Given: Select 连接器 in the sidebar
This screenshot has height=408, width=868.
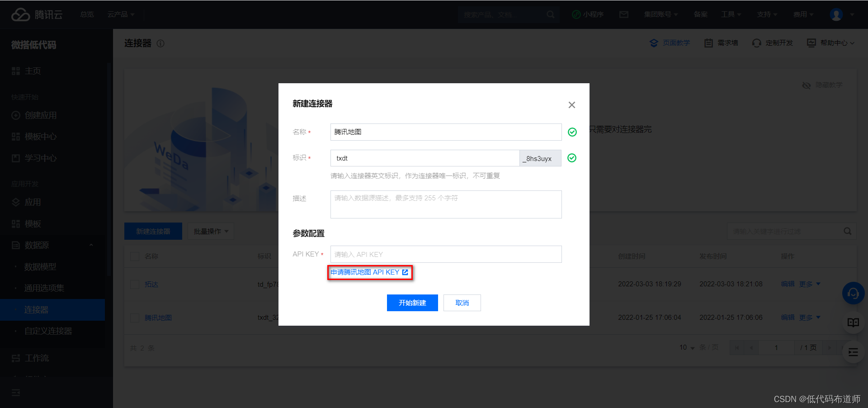Looking at the screenshot, I should 52,310.
